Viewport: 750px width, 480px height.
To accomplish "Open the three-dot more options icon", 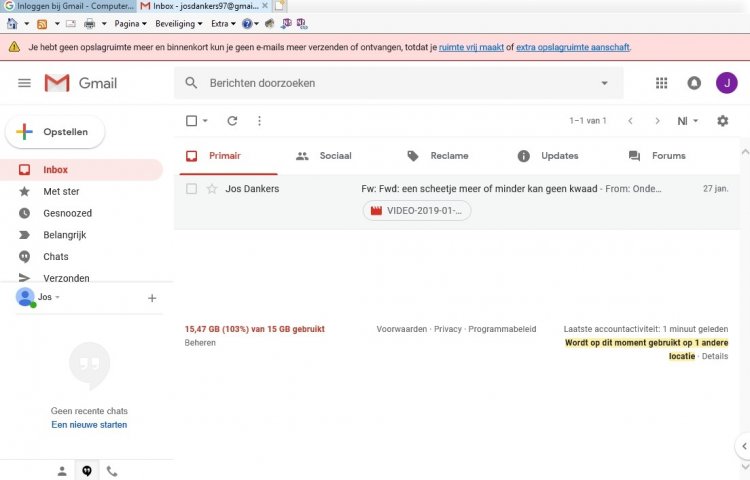I will 259,121.
